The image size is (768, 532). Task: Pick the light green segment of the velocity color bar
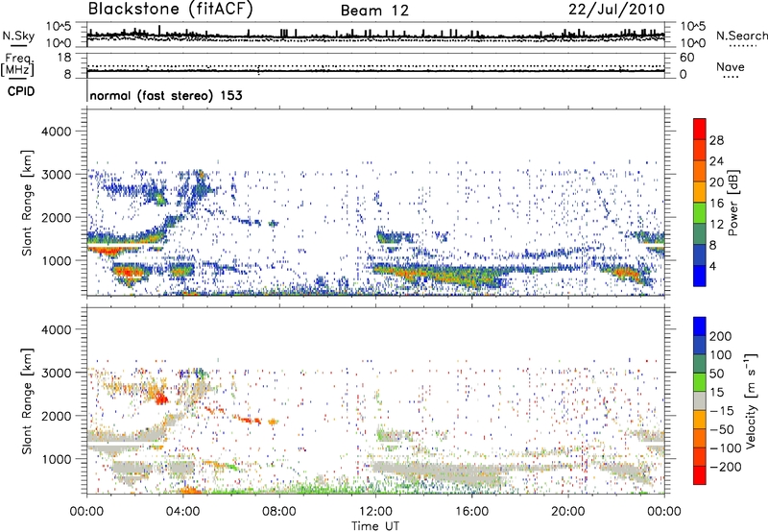click(x=700, y=382)
